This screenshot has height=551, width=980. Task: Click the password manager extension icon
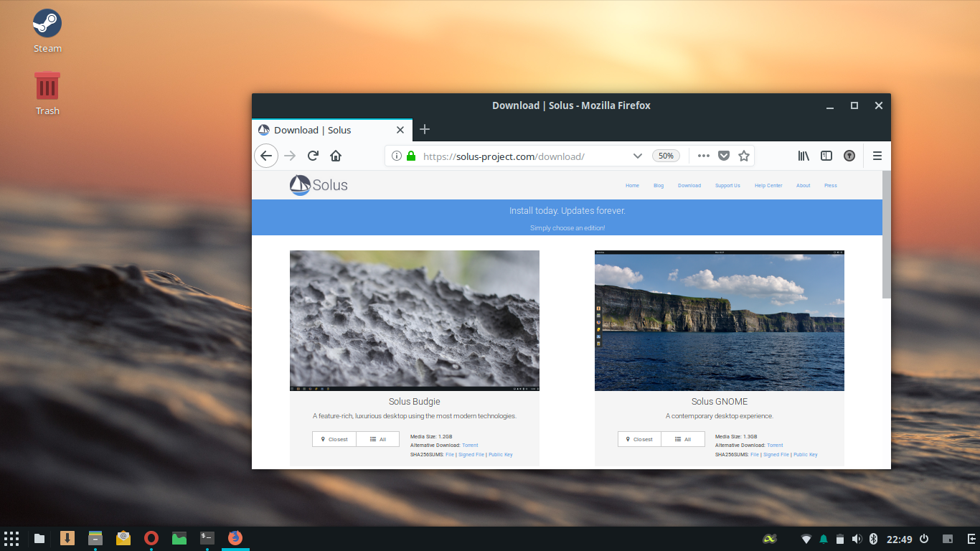[849, 156]
